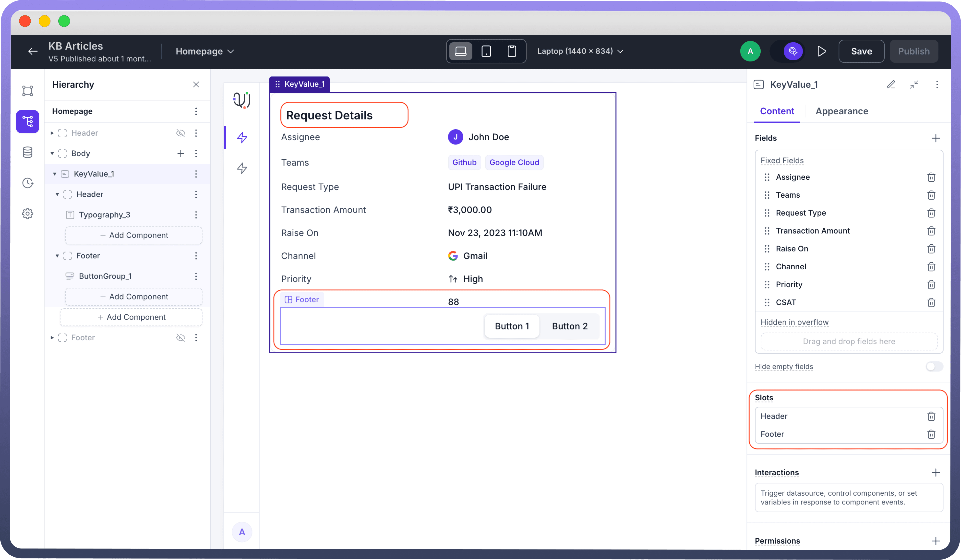Open the database icon in left sidebar
961x560 pixels.
tap(27, 153)
